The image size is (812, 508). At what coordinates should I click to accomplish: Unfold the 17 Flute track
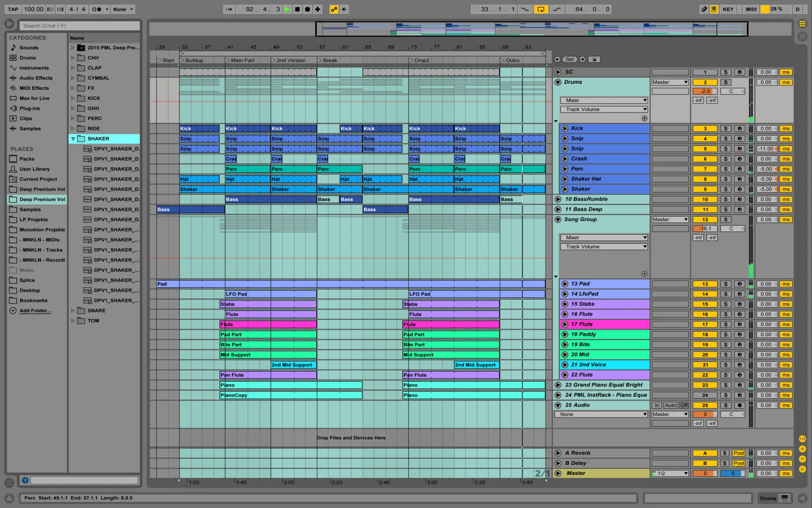click(x=565, y=324)
